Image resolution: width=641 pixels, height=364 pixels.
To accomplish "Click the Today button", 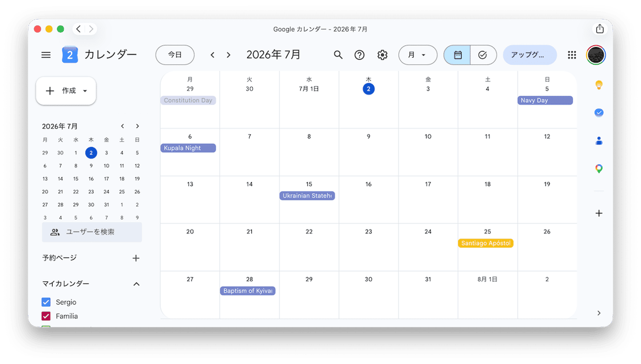I will (175, 55).
